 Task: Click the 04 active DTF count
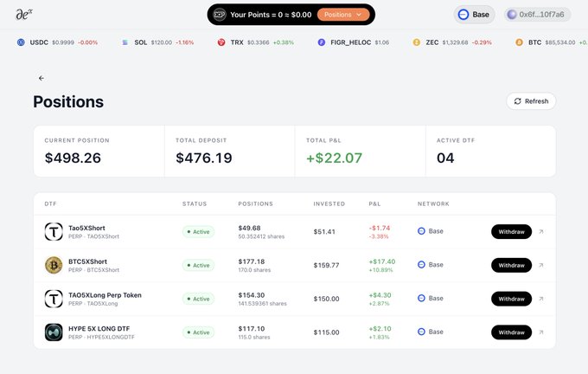pyautogui.click(x=445, y=158)
